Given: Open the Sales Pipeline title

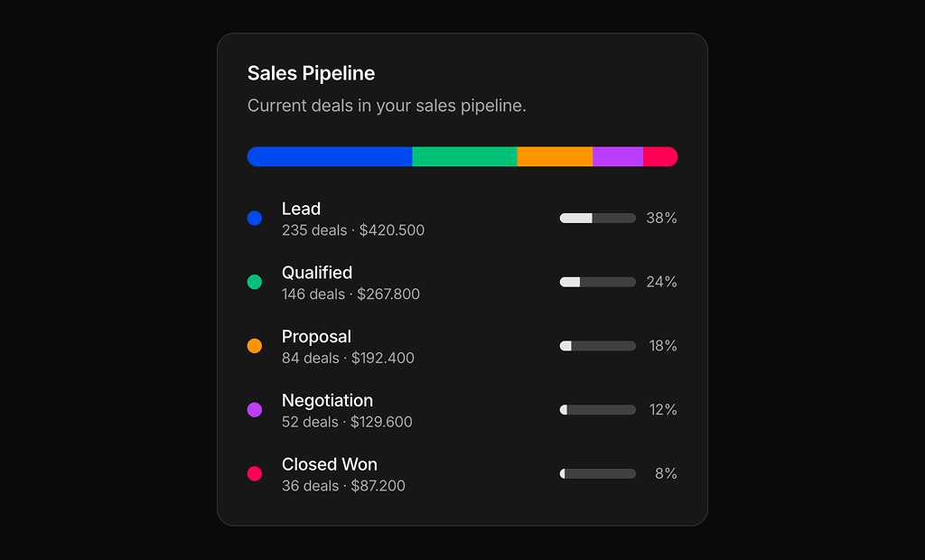Looking at the screenshot, I should pos(311,73).
